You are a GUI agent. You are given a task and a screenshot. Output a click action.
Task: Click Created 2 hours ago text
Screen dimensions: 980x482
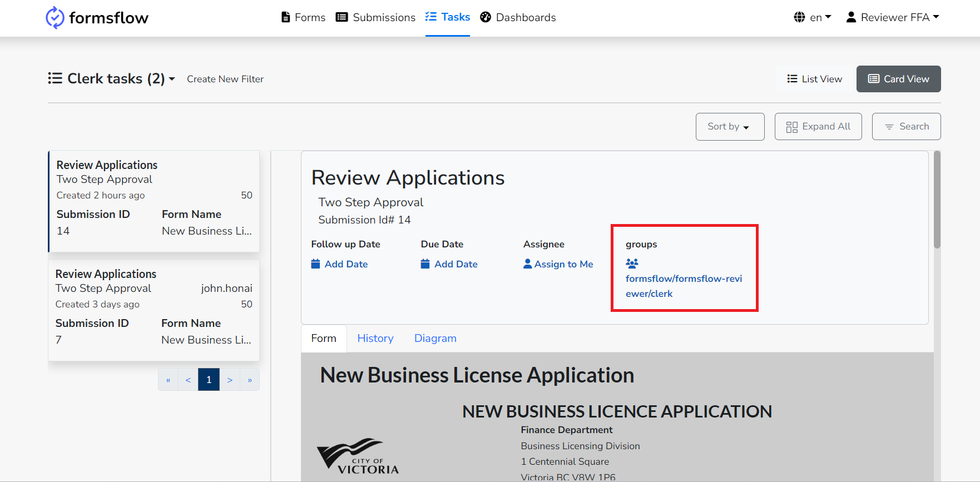[101, 196]
